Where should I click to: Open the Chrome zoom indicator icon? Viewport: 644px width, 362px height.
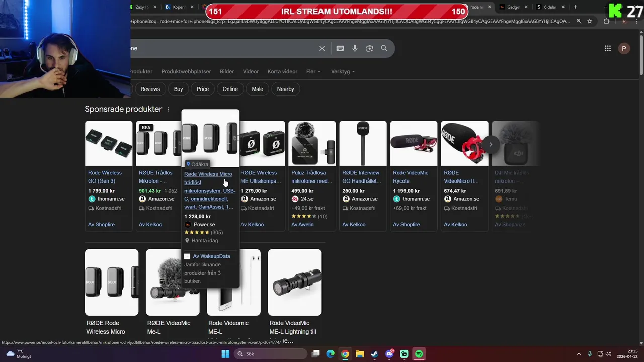(579, 21)
